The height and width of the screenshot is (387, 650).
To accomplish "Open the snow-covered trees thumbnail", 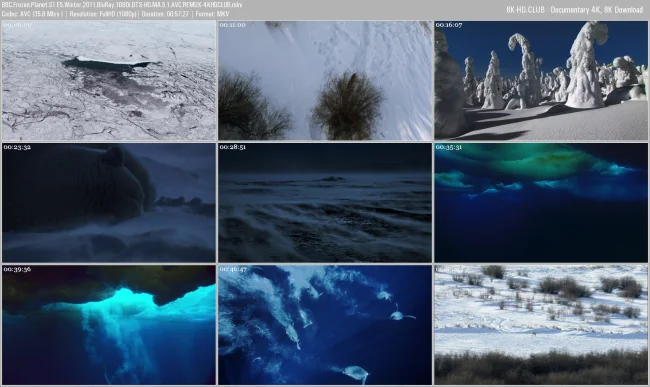I will [x=541, y=80].
